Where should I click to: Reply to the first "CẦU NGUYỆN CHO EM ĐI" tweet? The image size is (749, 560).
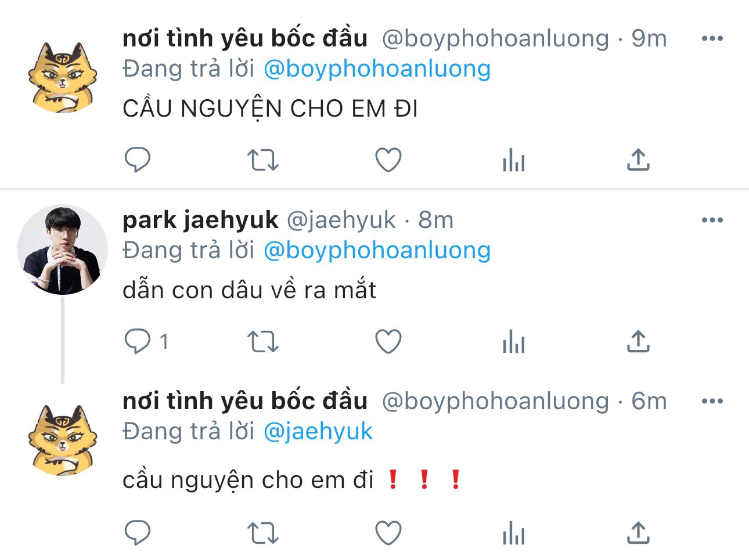pyautogui.click(x=138, y=160)
